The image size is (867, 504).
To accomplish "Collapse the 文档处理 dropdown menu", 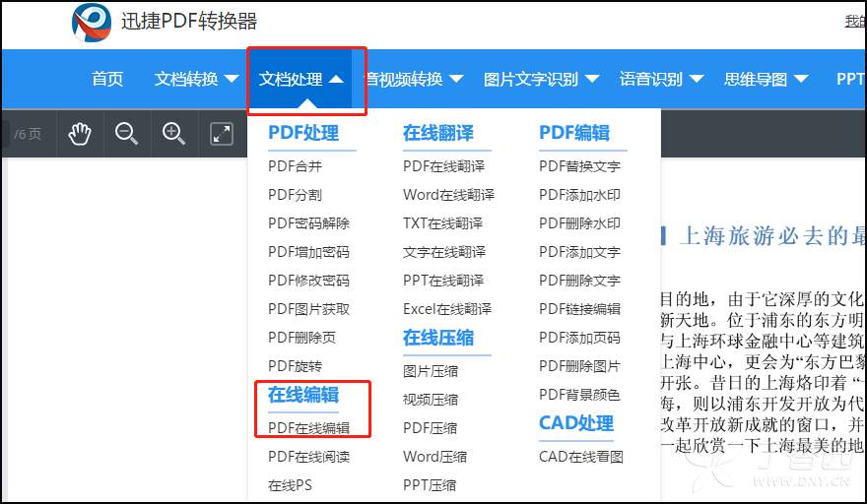I will [301, 79].
